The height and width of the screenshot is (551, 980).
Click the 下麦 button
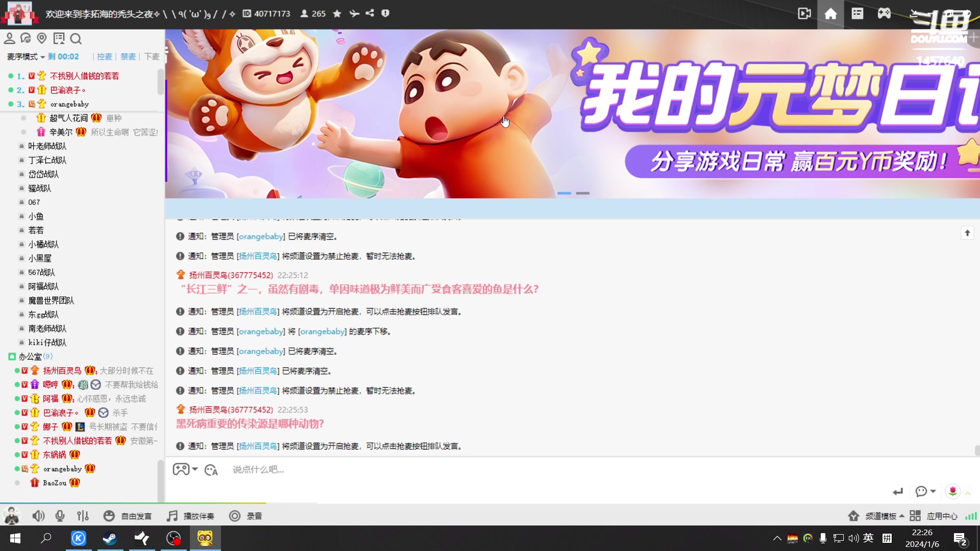pos(151,57)
